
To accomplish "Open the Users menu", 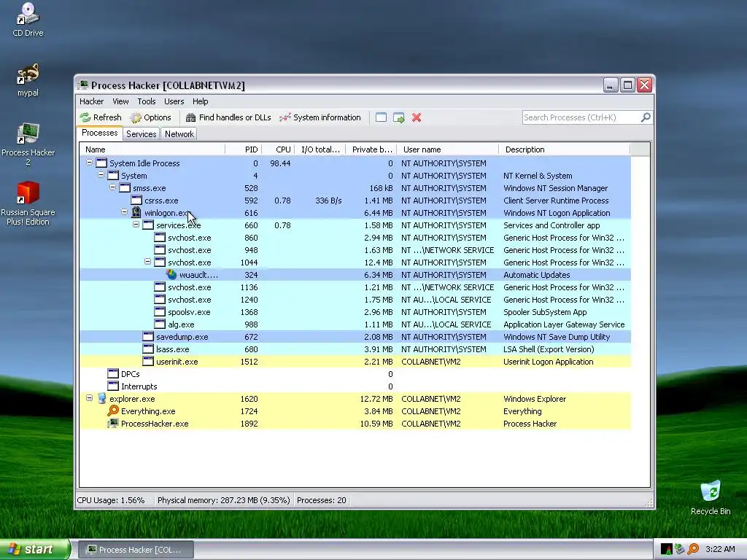I will click(x=174, y=101).
